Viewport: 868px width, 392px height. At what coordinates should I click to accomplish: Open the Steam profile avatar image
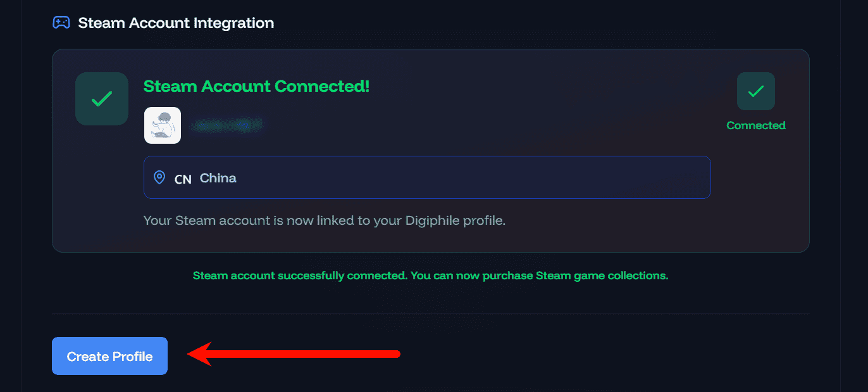pyautogui.click(x=163, y=125)
